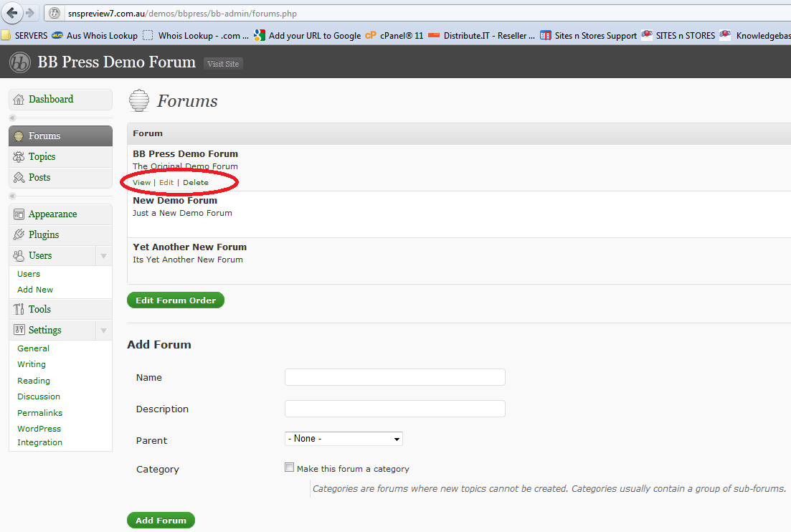791x532 pixels.
Task: Click the Forums beehive sidebar icon
Action: click(19, 136)
